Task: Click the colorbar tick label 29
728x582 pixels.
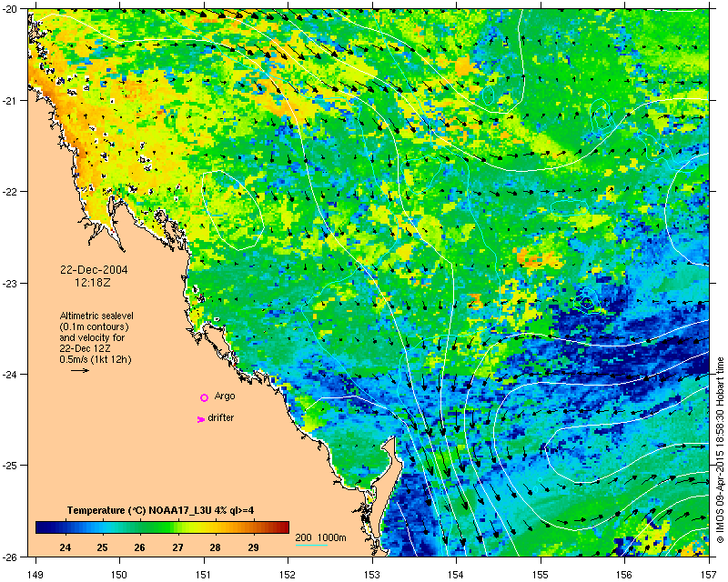Action: (253, 547)
